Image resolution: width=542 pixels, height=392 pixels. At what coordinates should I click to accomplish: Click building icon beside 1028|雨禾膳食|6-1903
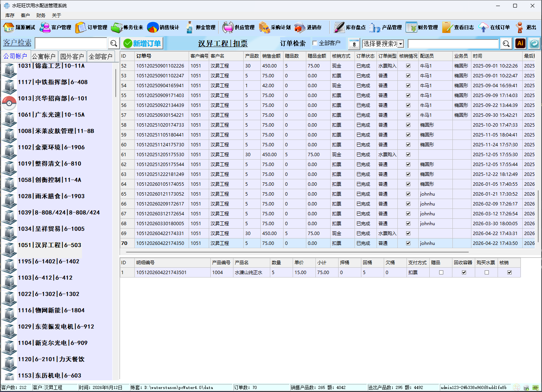(9, 200)
